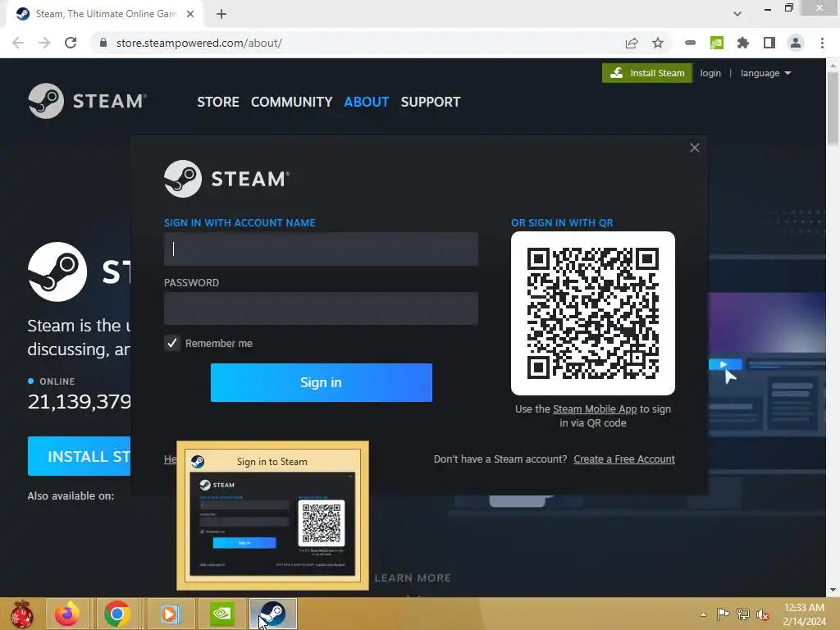The height and width of the screenshot is (630, 840).
Task: Click the address bar URL
Action: tap(199, 43)
